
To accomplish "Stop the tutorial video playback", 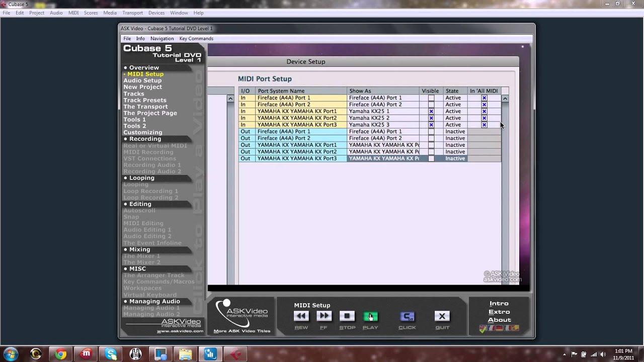I will click(x=347, y=316).
